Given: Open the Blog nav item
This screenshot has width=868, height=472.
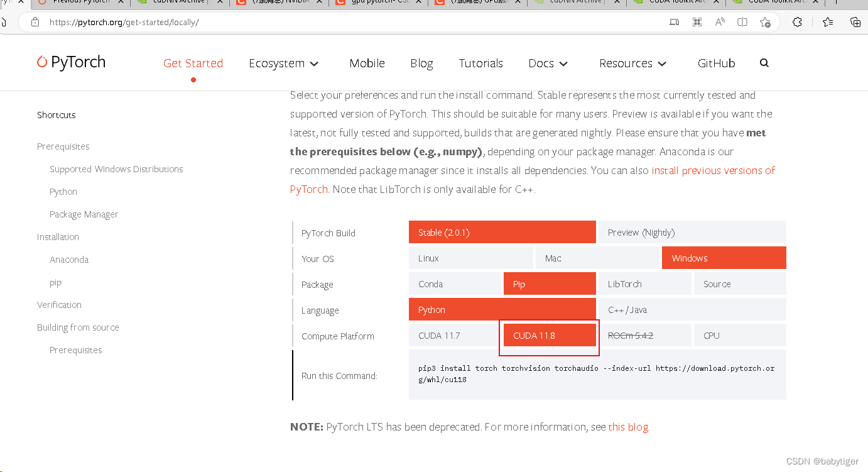Looking at the screenshot, I should pos(421,63).
